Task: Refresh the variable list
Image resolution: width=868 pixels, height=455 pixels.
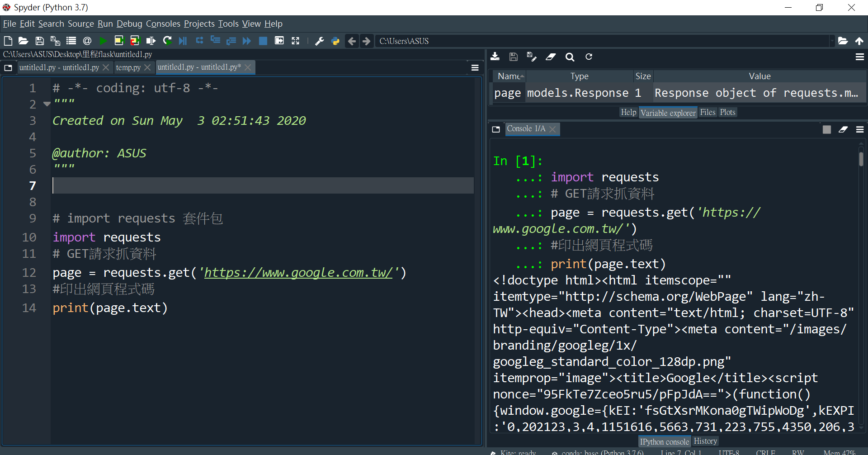Action: click(x=589, y=57)
